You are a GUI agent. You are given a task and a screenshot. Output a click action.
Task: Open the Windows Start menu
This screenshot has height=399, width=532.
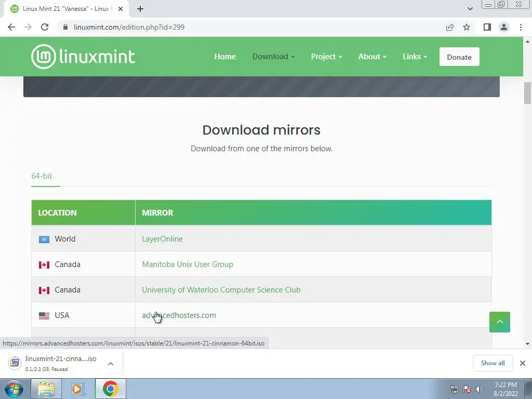click(14, 389)
